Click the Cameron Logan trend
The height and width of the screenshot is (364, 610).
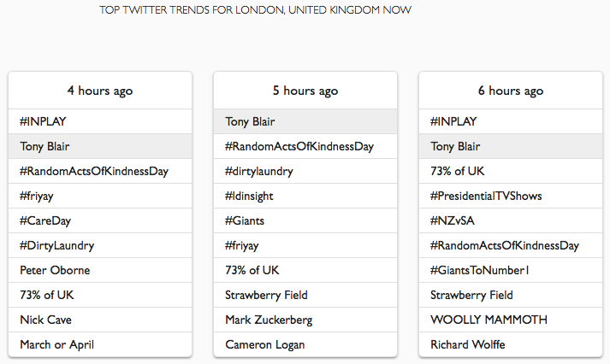pyautogui.click(x=265, y=344)
